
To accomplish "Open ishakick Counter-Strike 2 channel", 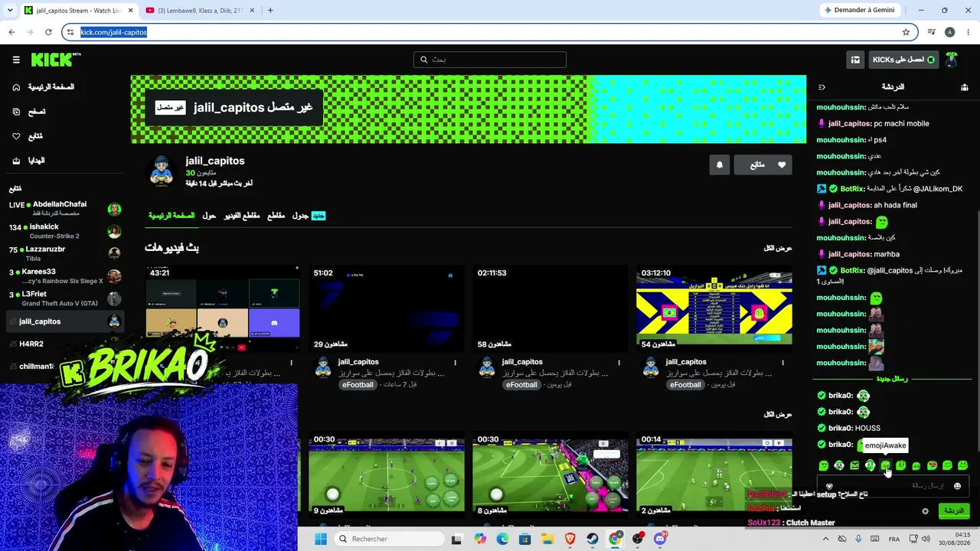I will [x=64, y=231].
